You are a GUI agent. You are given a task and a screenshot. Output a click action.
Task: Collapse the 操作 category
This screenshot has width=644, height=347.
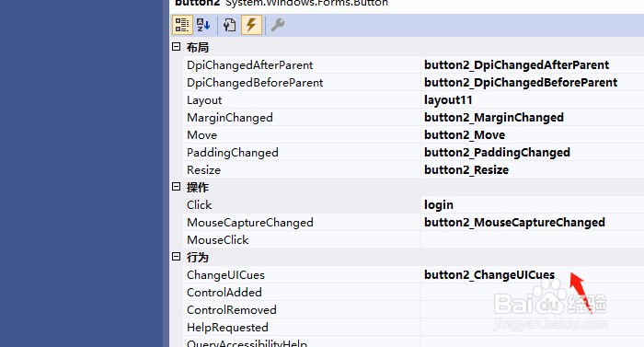[x=177, y=187]
